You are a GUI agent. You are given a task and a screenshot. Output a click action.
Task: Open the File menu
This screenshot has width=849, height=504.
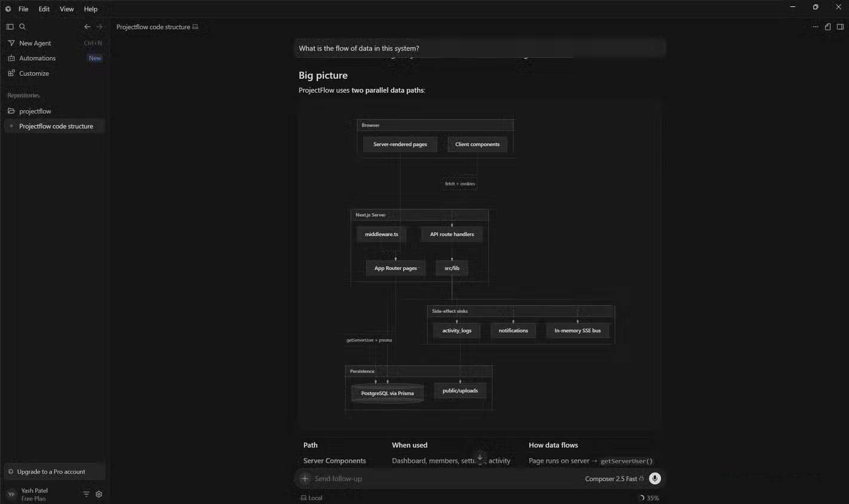tap(23, 9)
